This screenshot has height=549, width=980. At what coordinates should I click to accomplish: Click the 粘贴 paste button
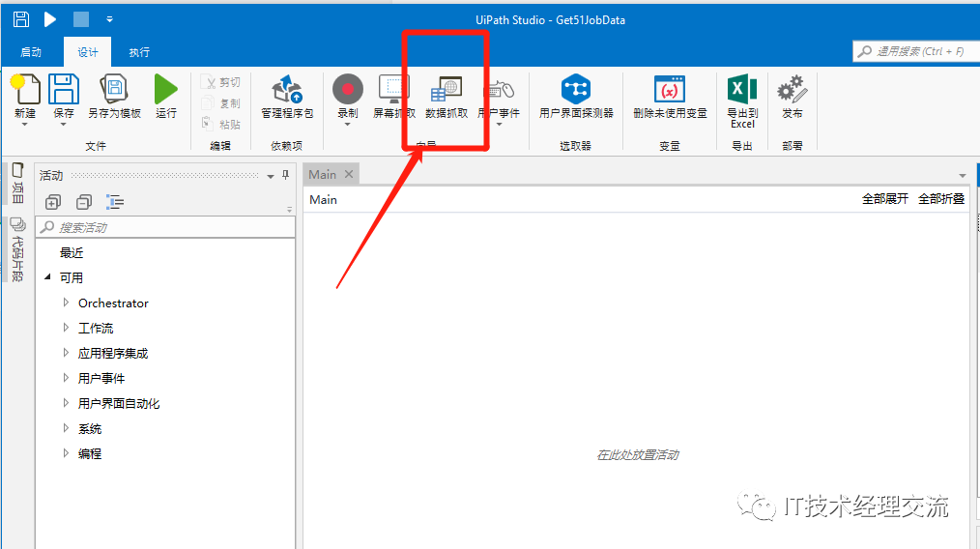coord(220,124)
